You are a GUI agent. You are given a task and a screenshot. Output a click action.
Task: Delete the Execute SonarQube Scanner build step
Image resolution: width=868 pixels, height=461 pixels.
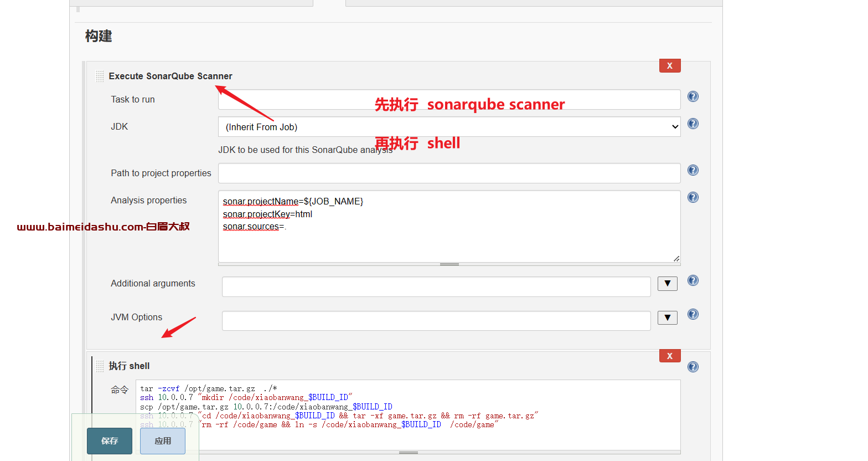coord(670,65)
